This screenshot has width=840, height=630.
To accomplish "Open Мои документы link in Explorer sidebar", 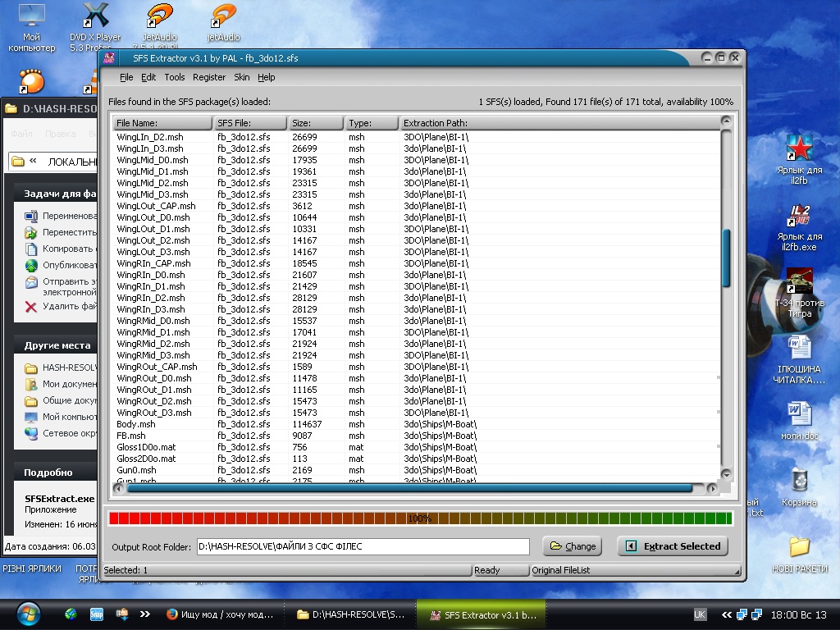I will coord(61,384).
